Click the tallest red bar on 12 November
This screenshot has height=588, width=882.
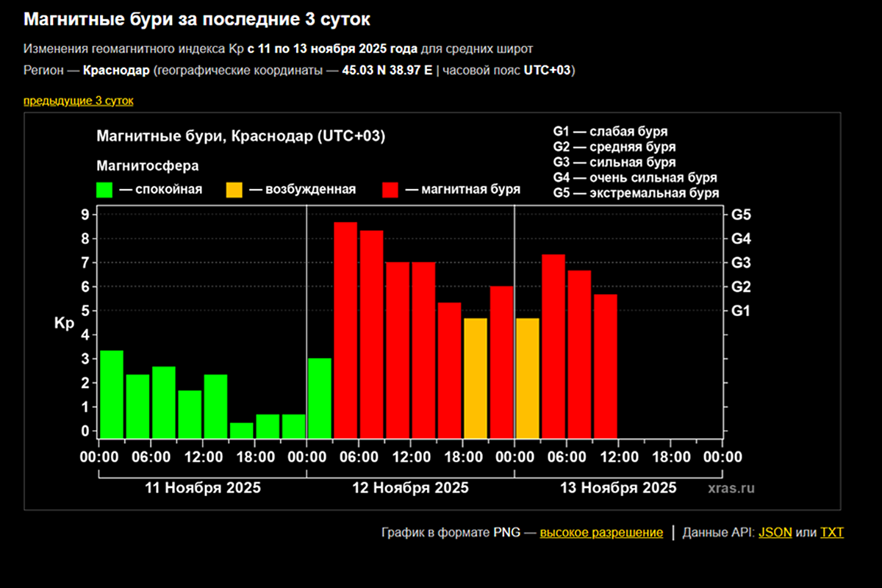pos(345,329)
